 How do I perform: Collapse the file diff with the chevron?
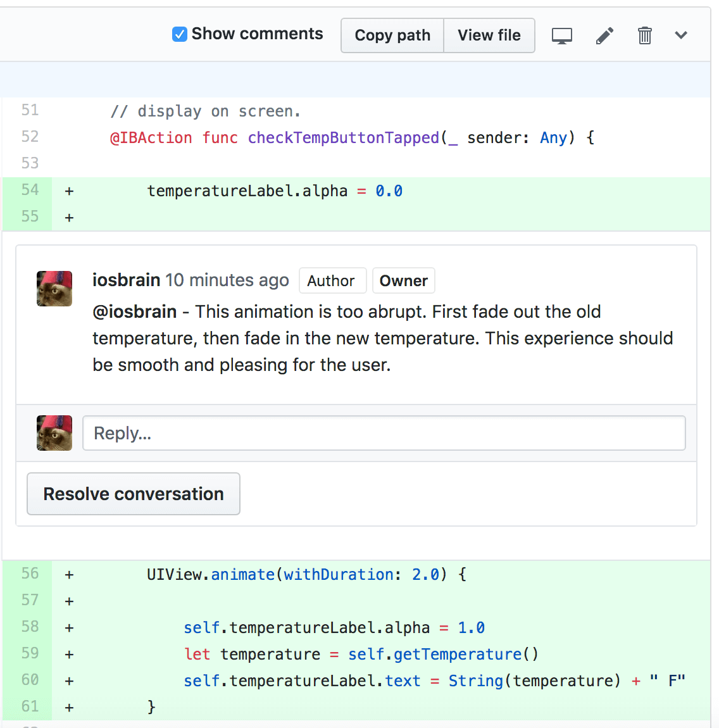[681, 35]
